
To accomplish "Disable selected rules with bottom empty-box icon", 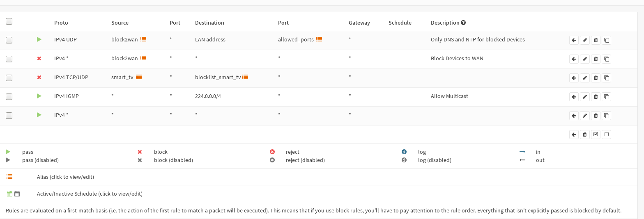I will pyautogui.click(x=607, y=135).
